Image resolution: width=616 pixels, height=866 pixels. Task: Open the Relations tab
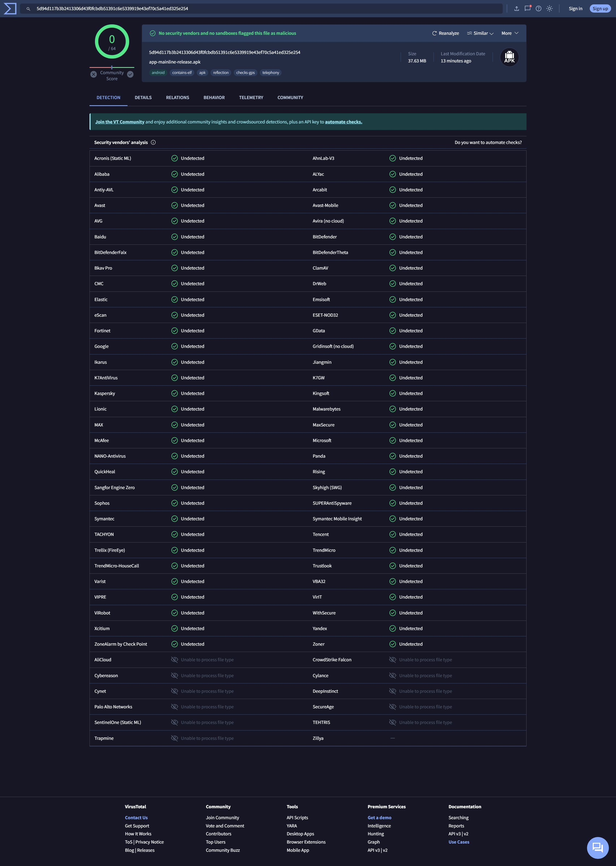coord(178,97)
